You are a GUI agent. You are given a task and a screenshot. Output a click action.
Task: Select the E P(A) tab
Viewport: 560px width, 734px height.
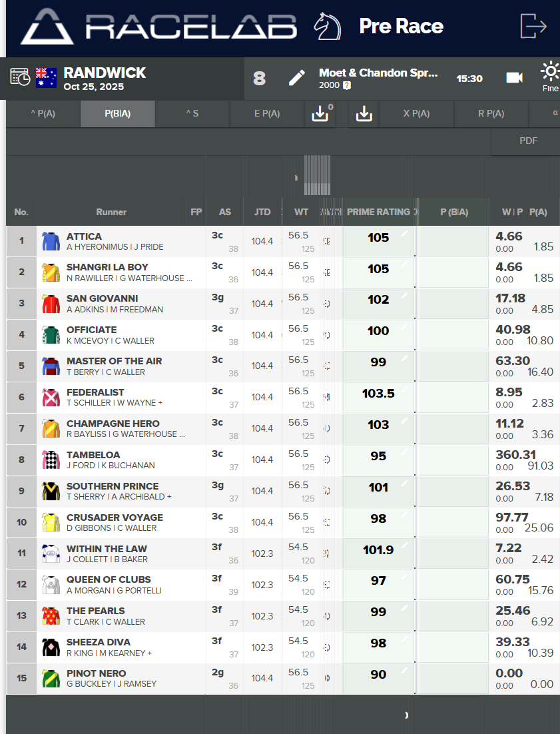pyautogui.click(x=267, y=114)
